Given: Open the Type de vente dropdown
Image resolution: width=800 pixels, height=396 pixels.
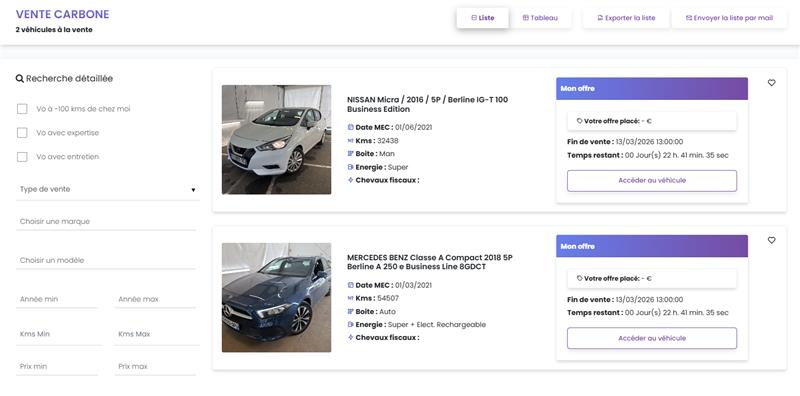Looking at the screenshot, I should (108, 189).
